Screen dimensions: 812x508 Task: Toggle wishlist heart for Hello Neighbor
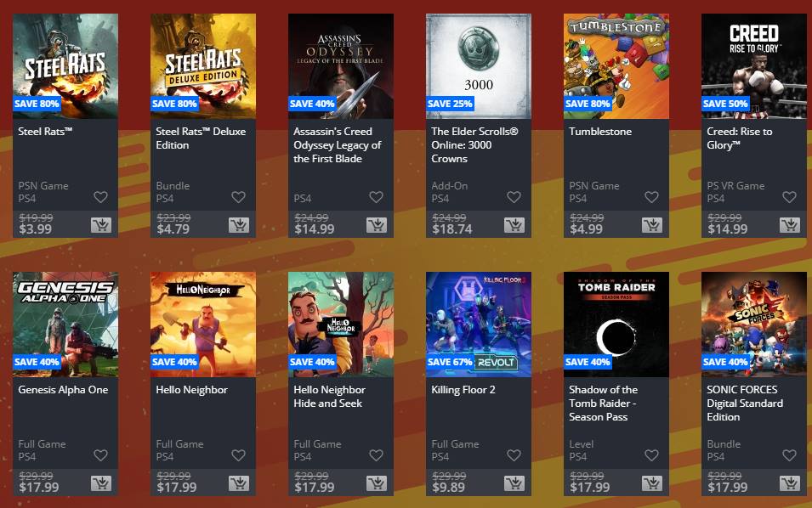click(x=238, y=454)
